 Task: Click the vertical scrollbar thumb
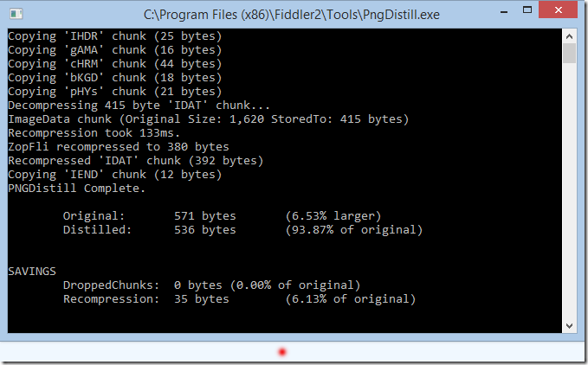point(569,53)
